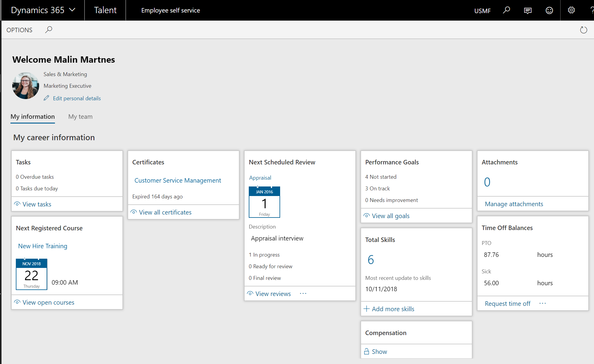Click the plus icon for adding skills
The image size is (594, 364).
pos(366,309)
